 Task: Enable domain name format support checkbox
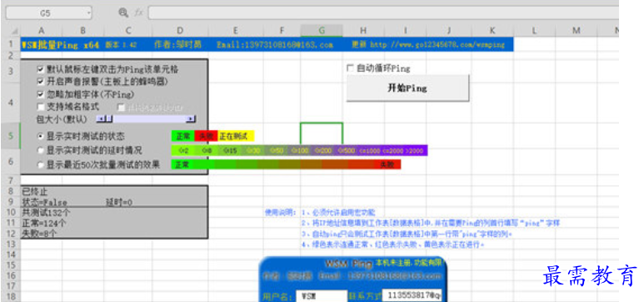click(x=40, y=107)
